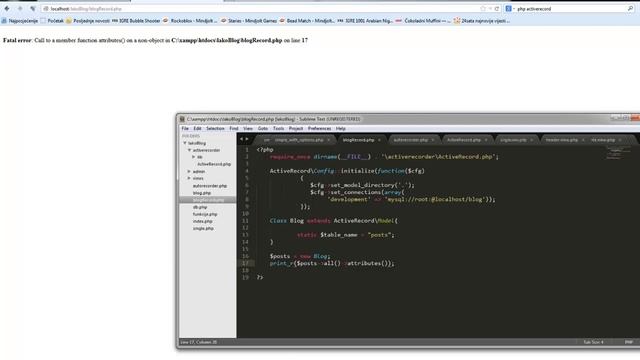Viewport: 640px width, 360px height.
Task: Click the PHP syntax selector in status bar
Action: [x=629, y=342]
